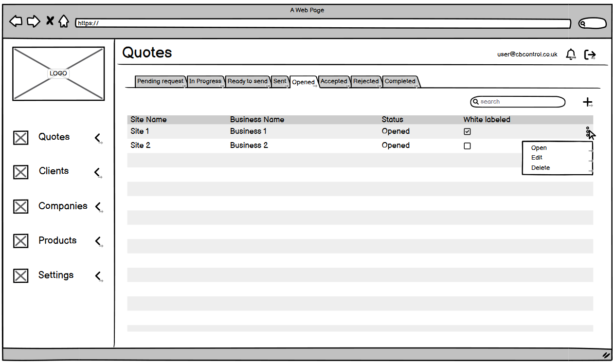Switch to the Pending request tab

click(x=160, y=81)
